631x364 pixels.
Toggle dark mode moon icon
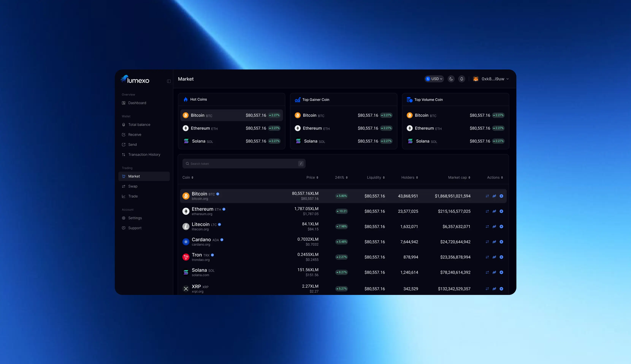coord(451,79)
